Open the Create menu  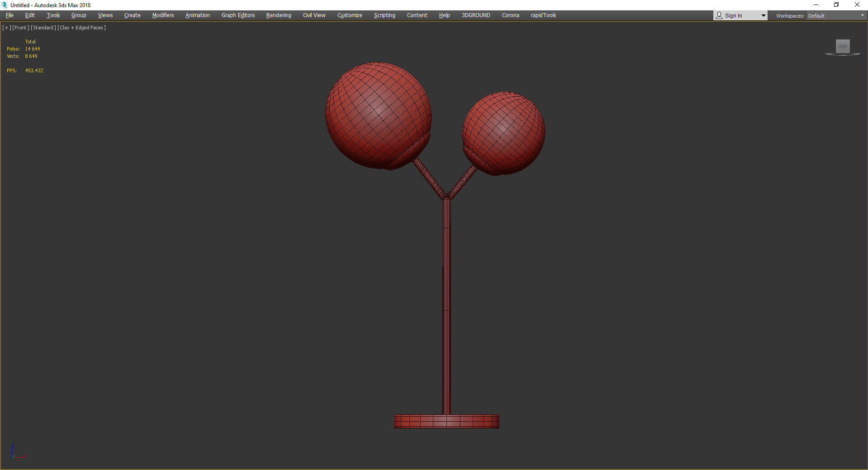pyautogui.click(x=133, y=15)
